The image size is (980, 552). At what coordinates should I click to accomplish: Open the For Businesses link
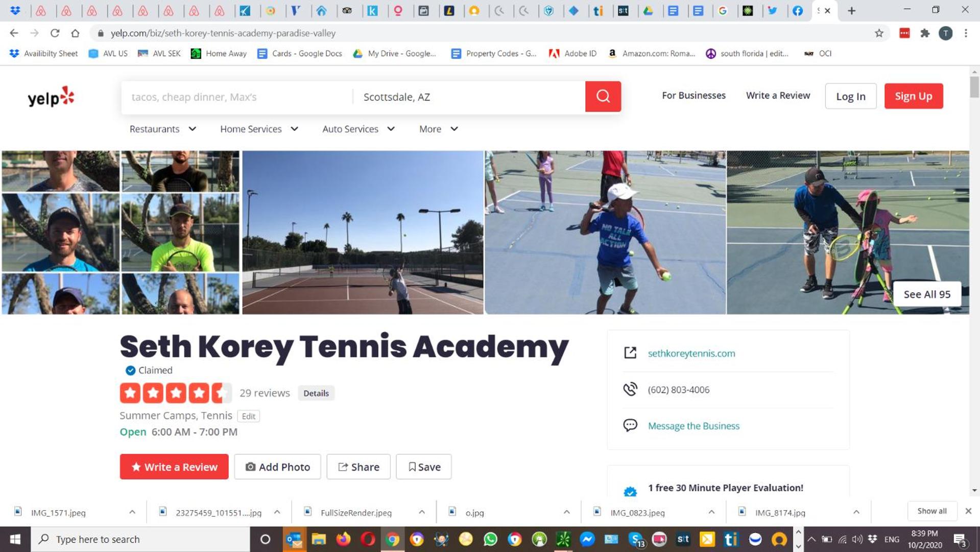(x=694, y=96)
